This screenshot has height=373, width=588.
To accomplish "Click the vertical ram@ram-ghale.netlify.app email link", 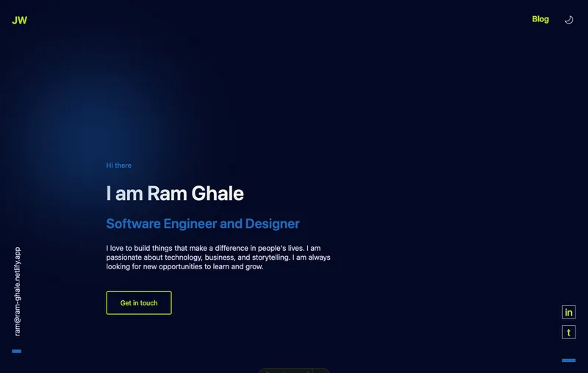I will click(18, 291).
